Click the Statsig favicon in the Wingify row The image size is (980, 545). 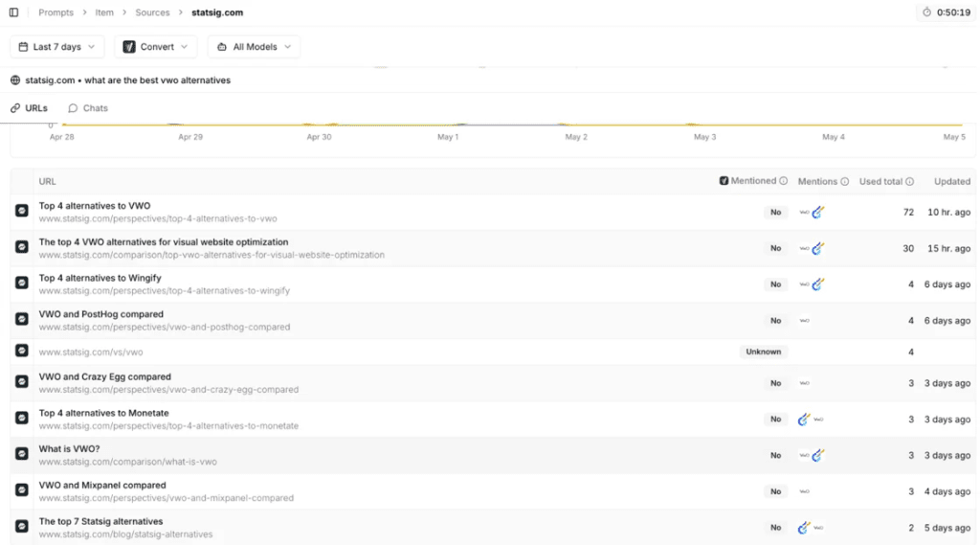point(22,283)
